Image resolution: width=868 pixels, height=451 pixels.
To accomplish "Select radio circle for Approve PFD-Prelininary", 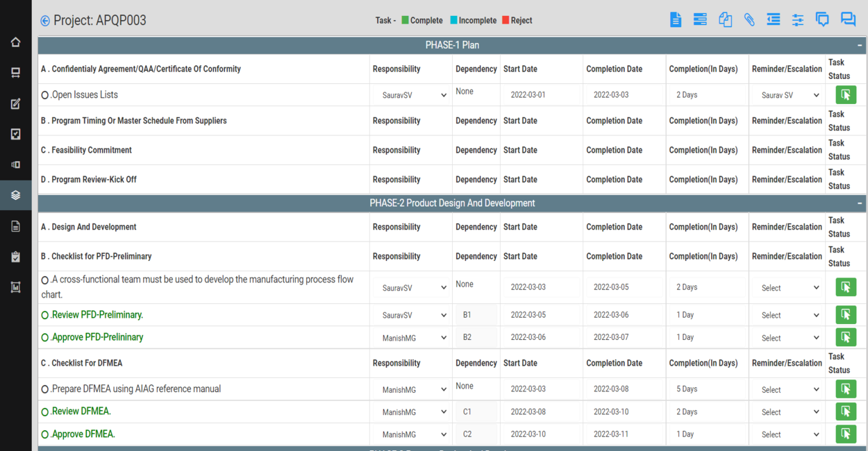I will coord(45,338).
